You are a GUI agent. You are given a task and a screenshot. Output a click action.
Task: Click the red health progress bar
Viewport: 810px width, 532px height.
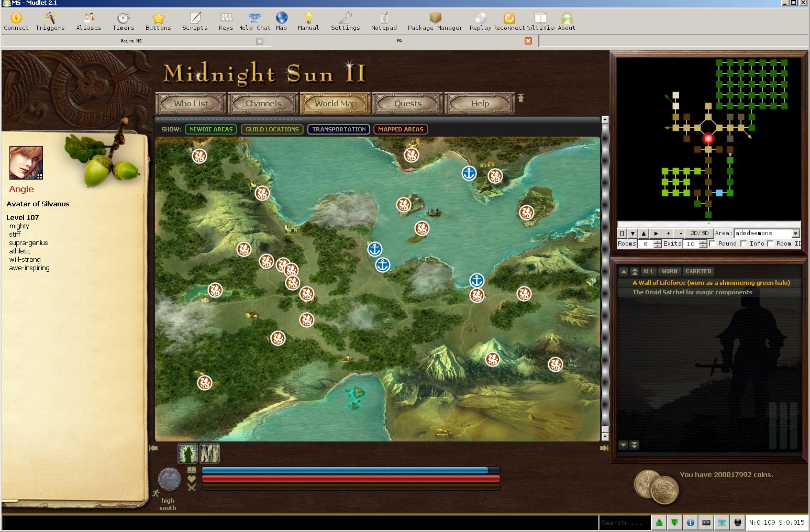[350, 479]
